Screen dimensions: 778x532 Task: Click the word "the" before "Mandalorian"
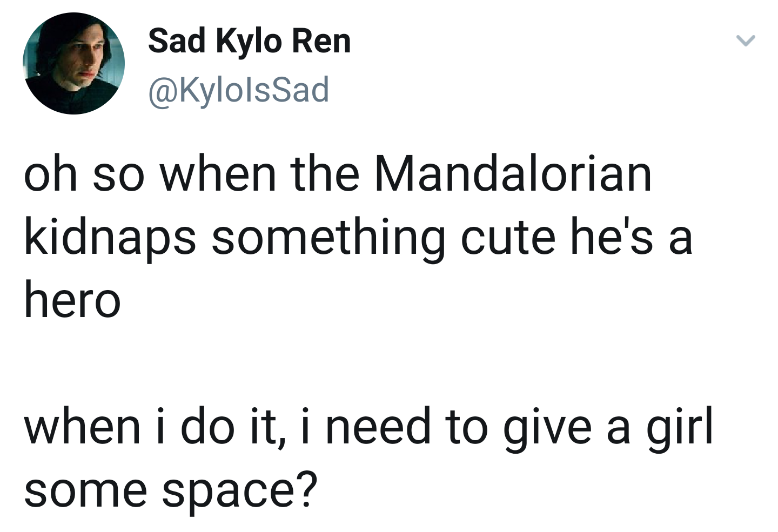tap(325, 174)
